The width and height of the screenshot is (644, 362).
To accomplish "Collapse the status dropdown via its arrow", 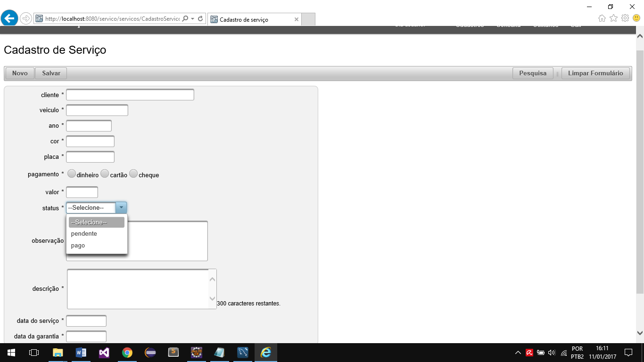I will (x=121, y=208).
